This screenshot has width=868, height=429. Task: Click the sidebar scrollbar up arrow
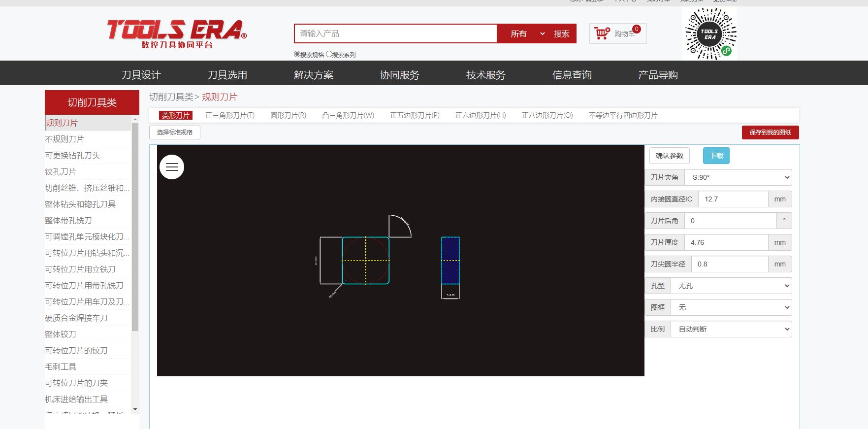tap(135, 119)
